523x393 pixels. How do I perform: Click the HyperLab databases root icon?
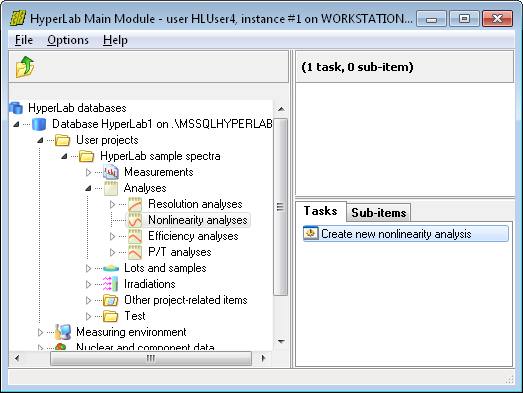[x=16, y=108]
